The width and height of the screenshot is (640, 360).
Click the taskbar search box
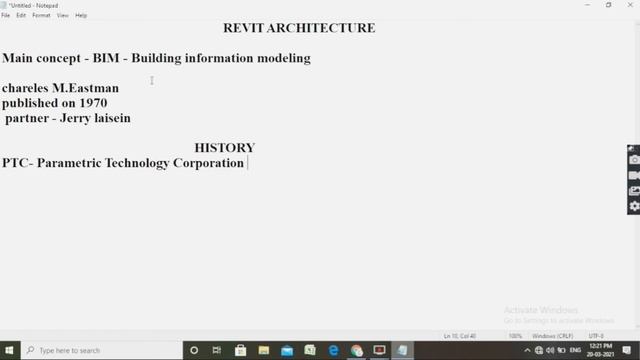(x=102, y=350)
